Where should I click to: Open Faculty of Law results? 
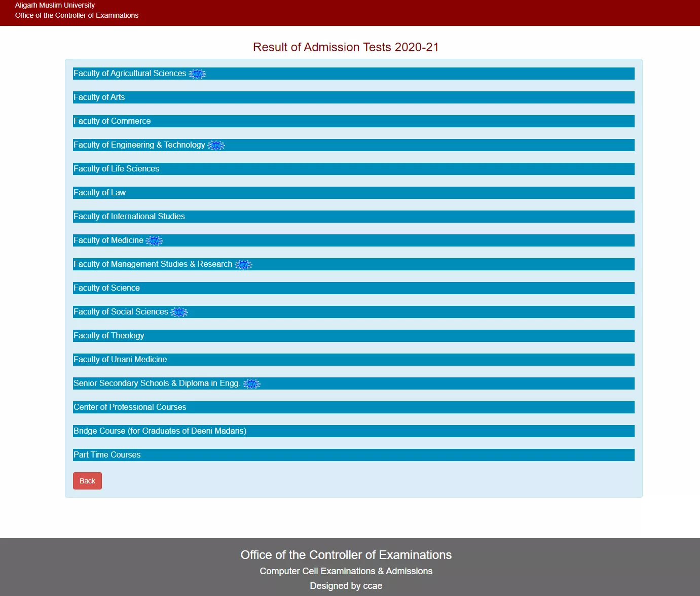[100, 193]
